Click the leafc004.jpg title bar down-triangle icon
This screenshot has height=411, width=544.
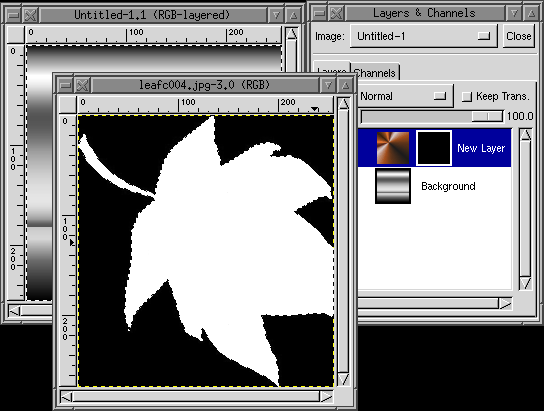tap(328, 85)
